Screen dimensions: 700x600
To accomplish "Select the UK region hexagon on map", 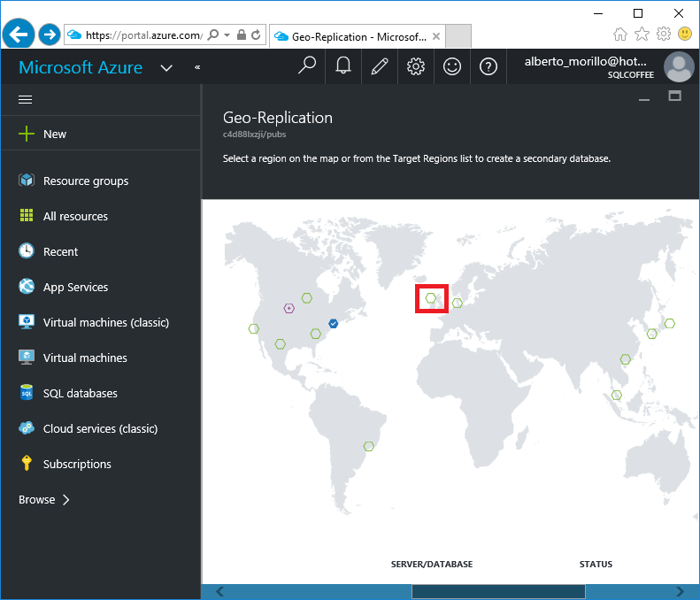I will click(x=431, y=297).
